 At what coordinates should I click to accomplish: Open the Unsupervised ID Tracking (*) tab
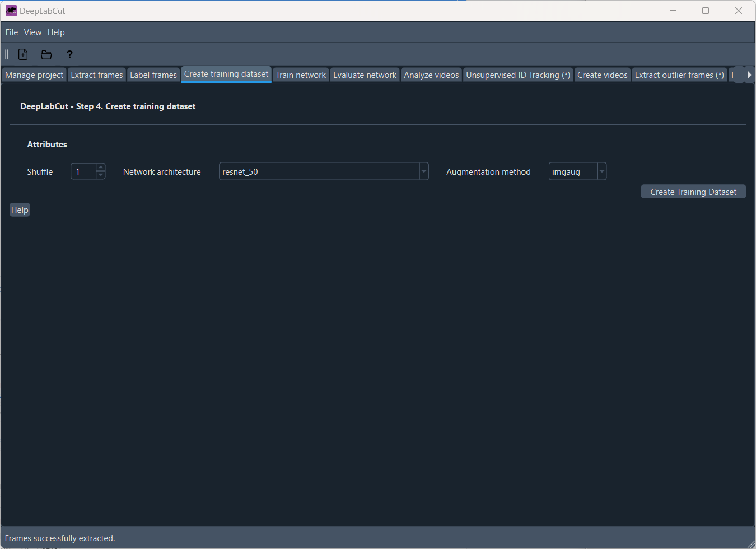(518, 75)
